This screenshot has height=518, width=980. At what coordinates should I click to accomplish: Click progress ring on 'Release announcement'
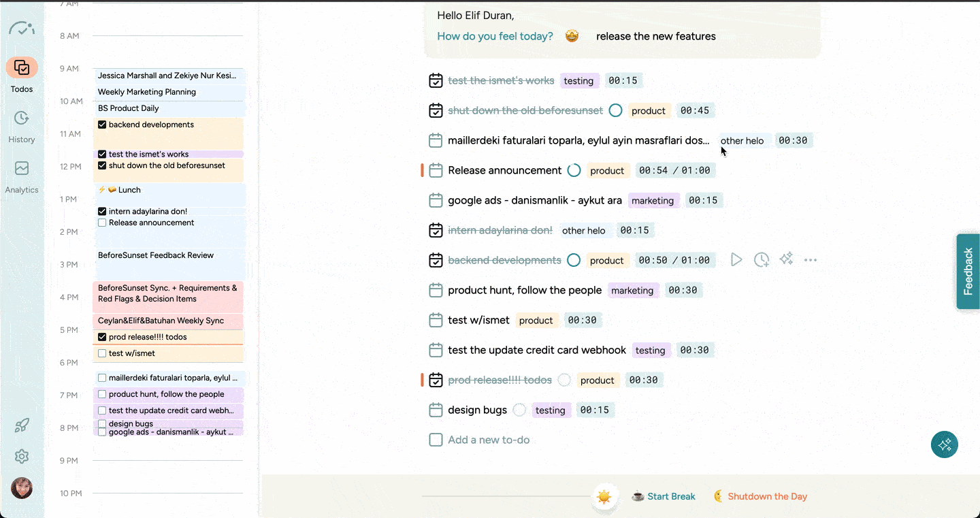click(574, 170)
